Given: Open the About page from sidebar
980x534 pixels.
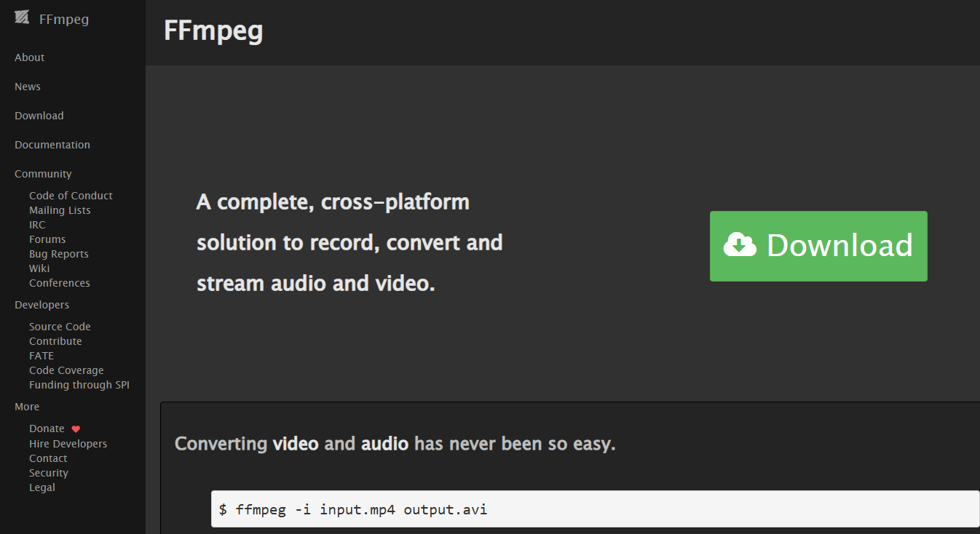Looking at the screenshot, I should (30, 57).
